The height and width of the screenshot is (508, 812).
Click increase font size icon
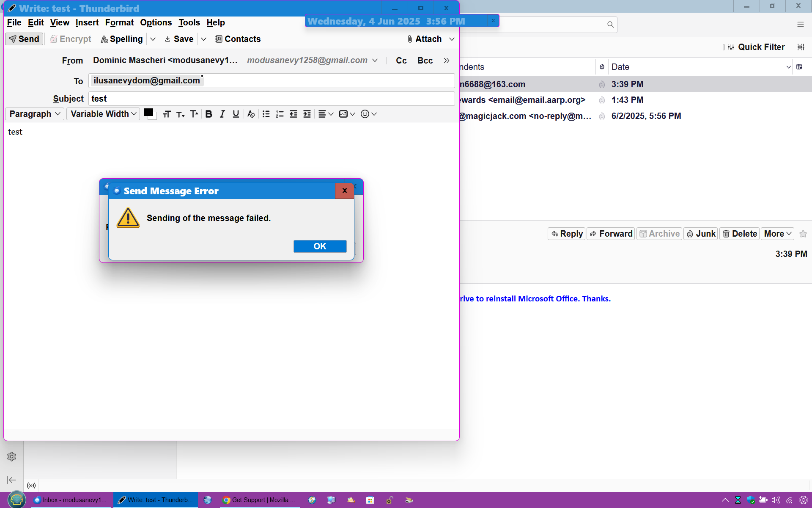tap(194, 114)
